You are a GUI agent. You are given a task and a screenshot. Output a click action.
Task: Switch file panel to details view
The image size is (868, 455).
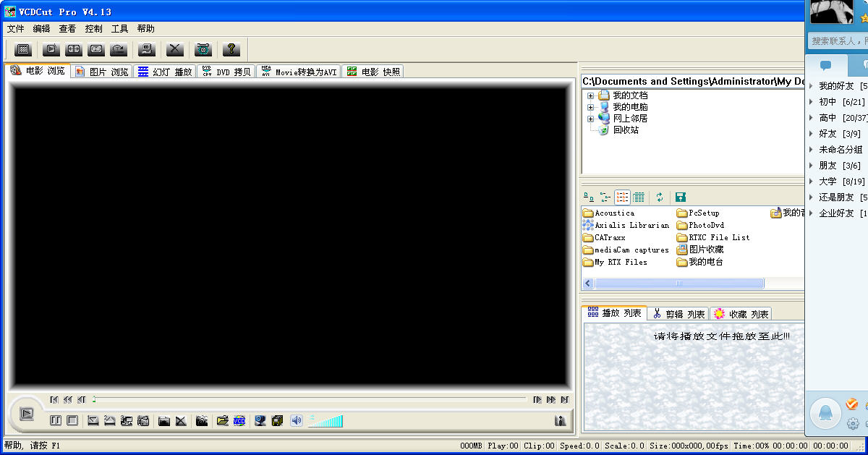click(639, 197)
